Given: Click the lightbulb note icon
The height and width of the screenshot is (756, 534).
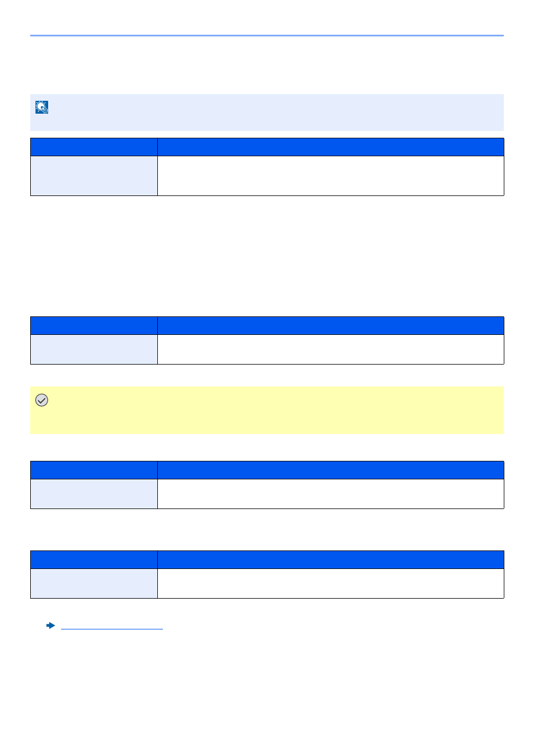Looking at the screenshot, I should (x=42, y=107).
